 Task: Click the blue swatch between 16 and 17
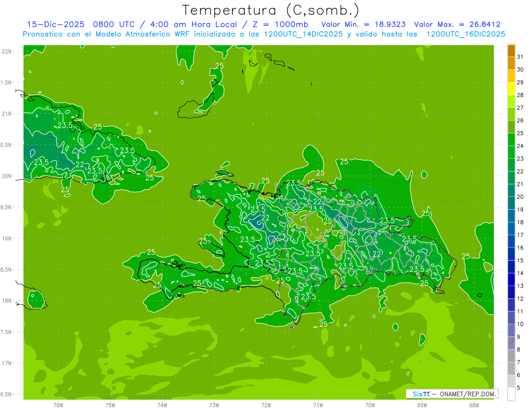[x=511, y=242]
